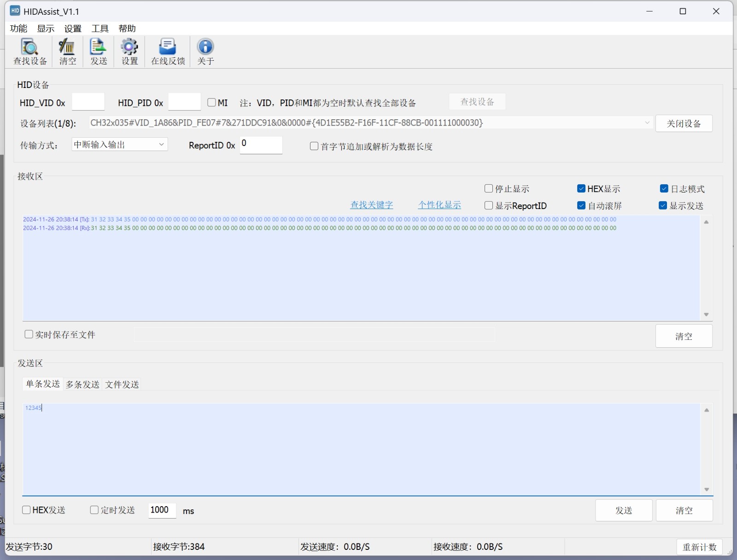Click HID_PID input field
The image size is (737, 560).
pyautogui.click(x=185, y=102)
